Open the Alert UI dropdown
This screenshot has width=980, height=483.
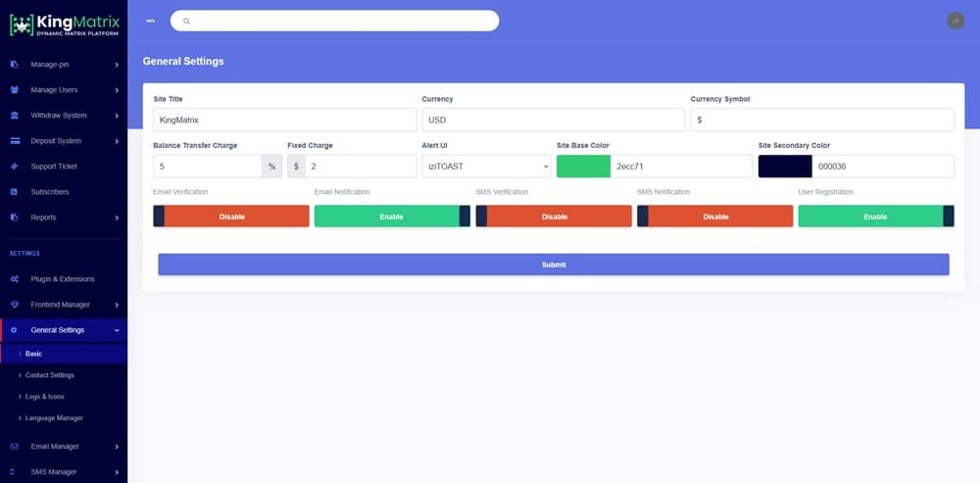click(x=487, y=167)
